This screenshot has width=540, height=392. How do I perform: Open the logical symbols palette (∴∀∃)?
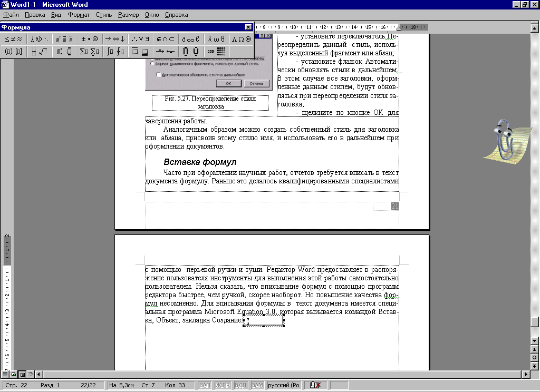point(140,39)
